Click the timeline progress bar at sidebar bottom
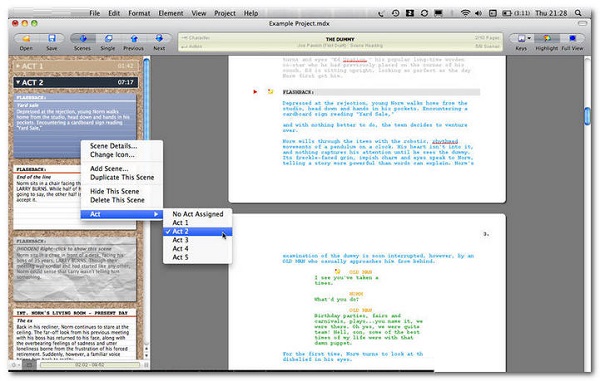 [x=90, y=365]
